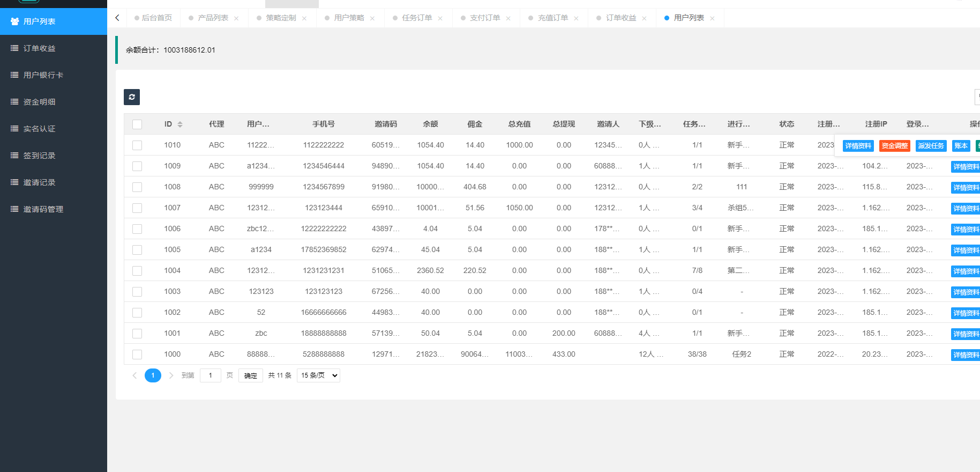Click the 用户列表 sidebar icon
The height and width of the screenshot is (472, 980).
pyautogui.click(x=14, y=21)
